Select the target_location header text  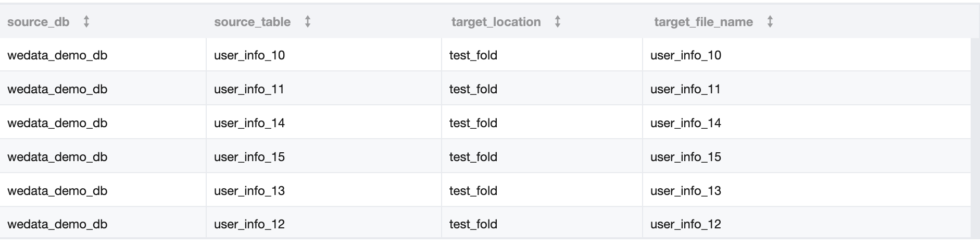click(x=496, y=22)
